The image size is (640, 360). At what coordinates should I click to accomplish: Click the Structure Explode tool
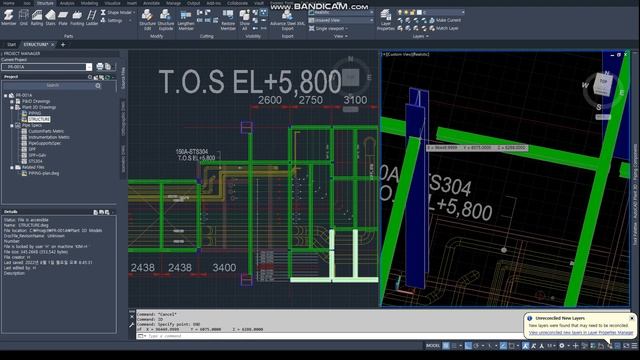click(x=166, y=20)
